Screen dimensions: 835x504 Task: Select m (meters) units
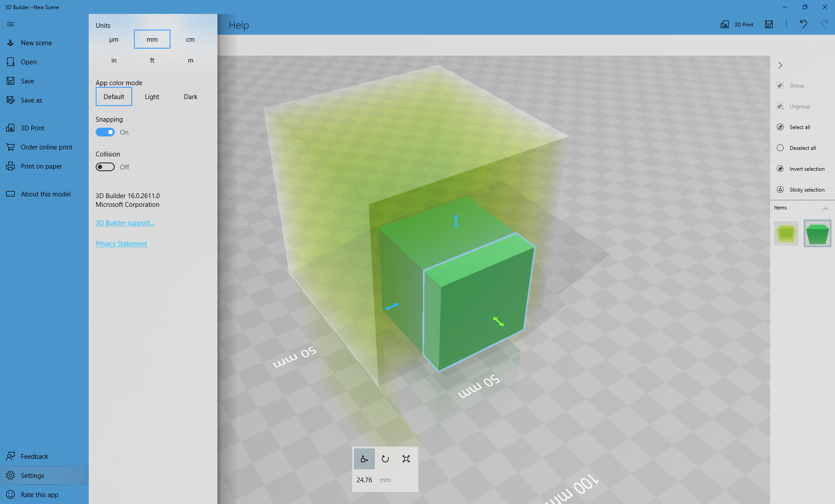coord(190,60)
